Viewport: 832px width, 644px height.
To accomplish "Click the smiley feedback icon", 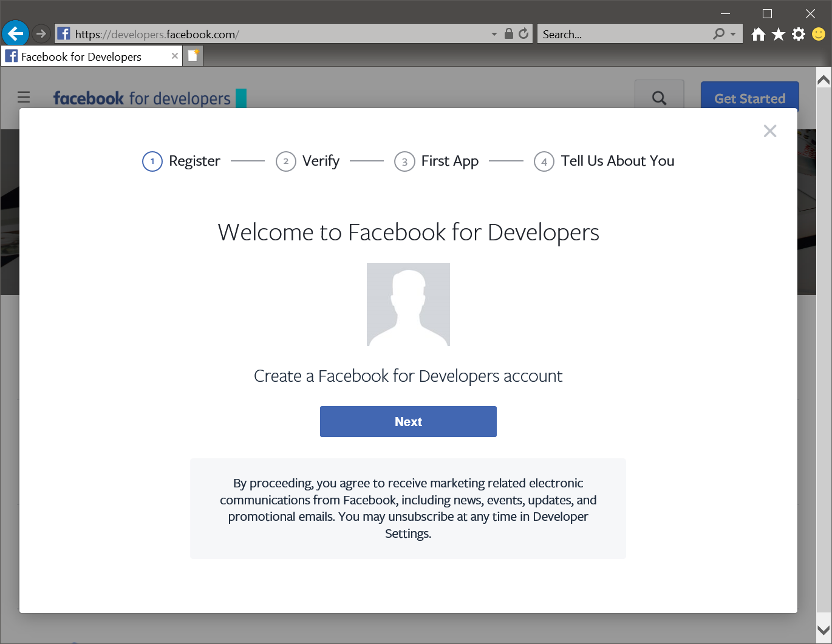I will coord(819,35).
